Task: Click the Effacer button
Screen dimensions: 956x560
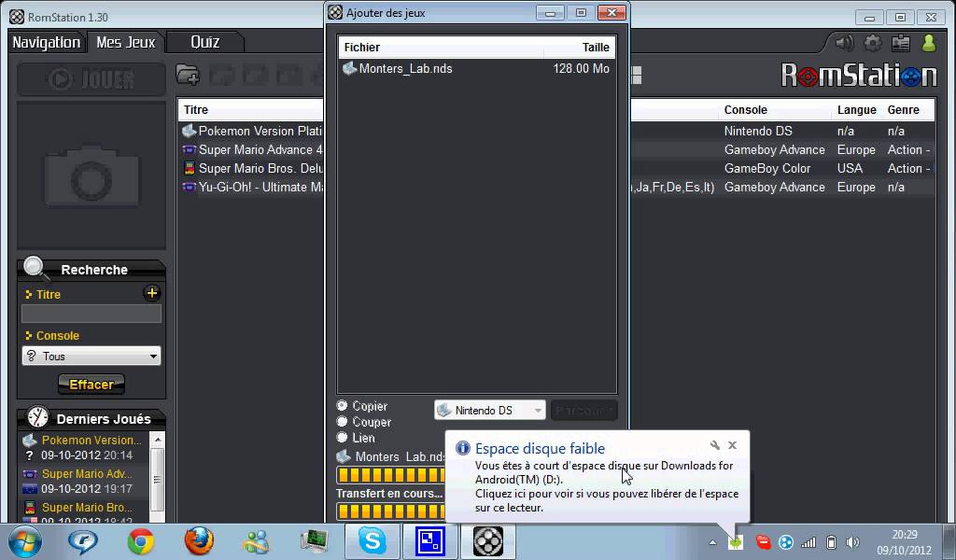Action: pos(91,385)
